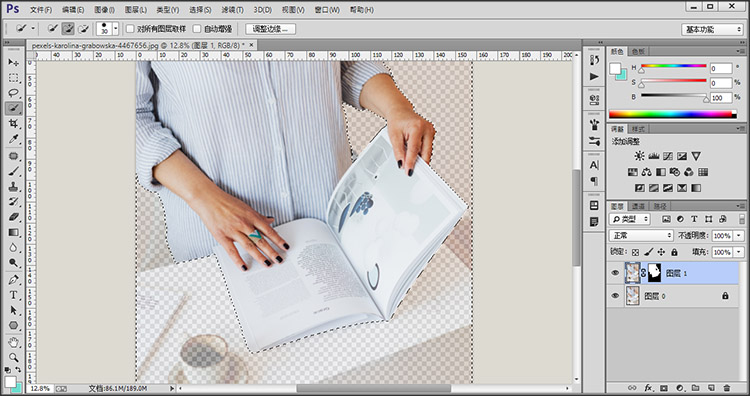Open 基本功能 workspace dropdown
This screenshot has height=396, width=750.
click(712, 29)
